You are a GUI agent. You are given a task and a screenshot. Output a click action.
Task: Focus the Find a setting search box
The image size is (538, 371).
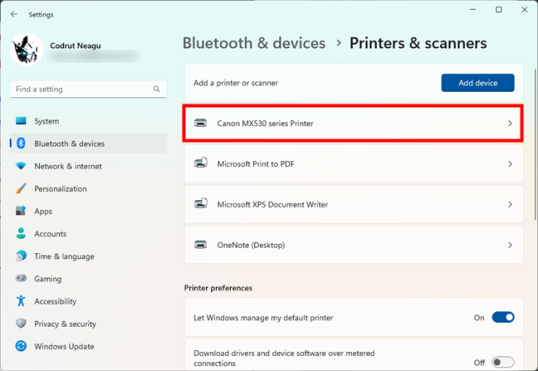pos(89,89)
